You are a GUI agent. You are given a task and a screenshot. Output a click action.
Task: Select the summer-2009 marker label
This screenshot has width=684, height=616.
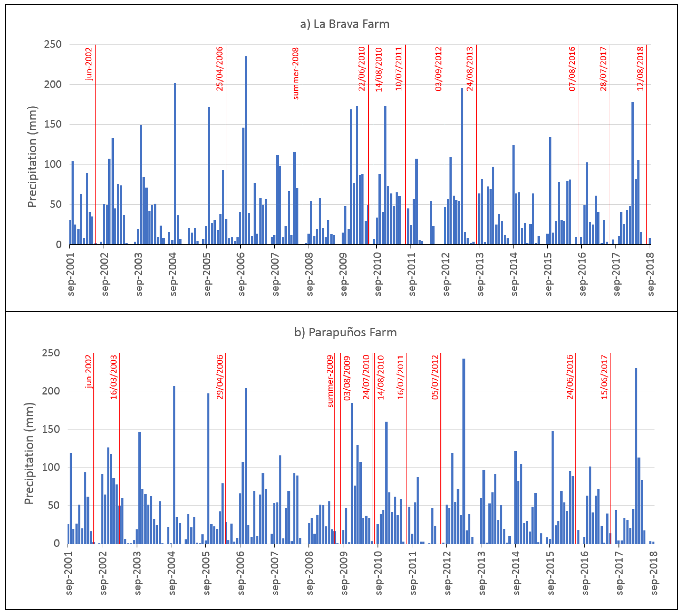[330, 381]
